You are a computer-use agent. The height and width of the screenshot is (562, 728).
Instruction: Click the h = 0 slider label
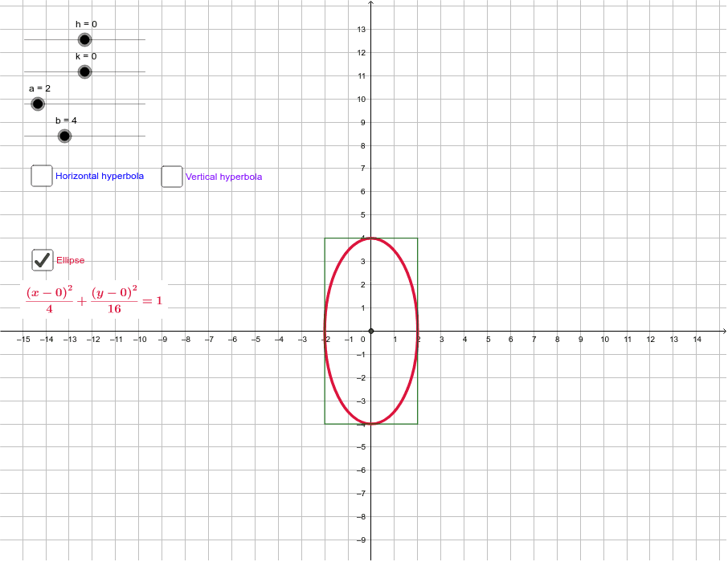86,24
